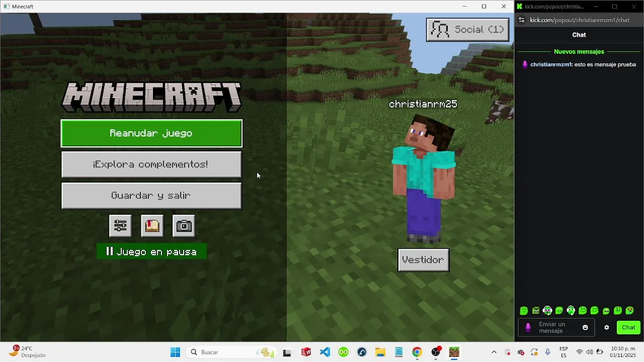Open the emoji picker smiley in message box
Viewport: 644px width, 362px height.
tap(585, 327)
